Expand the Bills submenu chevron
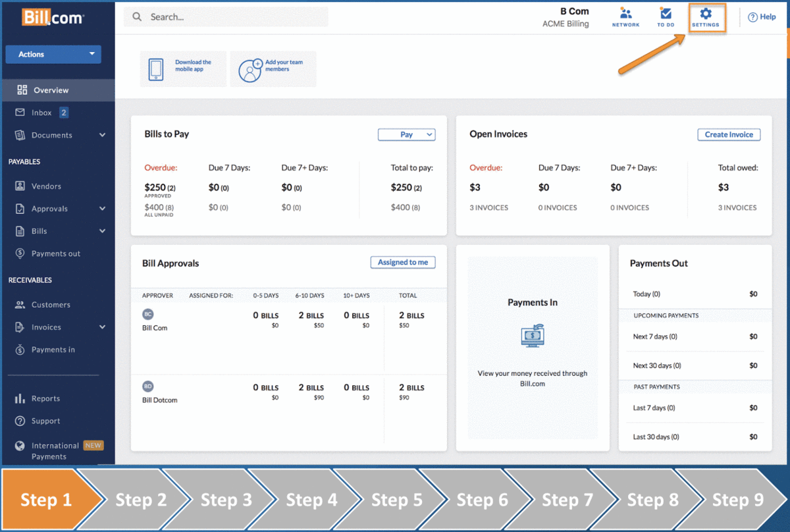 (x=102, y=231)
